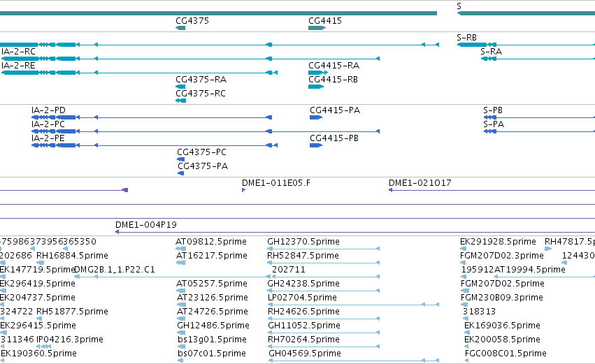
Task: Click the EK190360.5prime EST label
Action: tap(38, 354)
